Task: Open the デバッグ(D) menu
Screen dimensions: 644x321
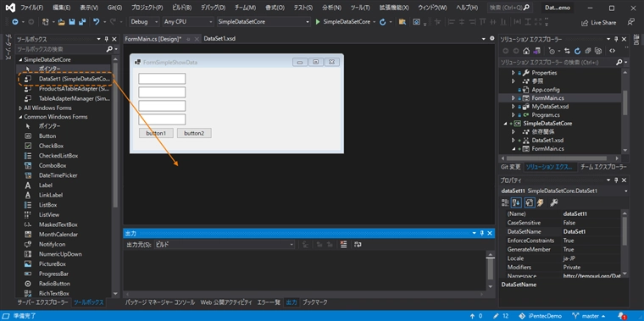Action: 213,8
